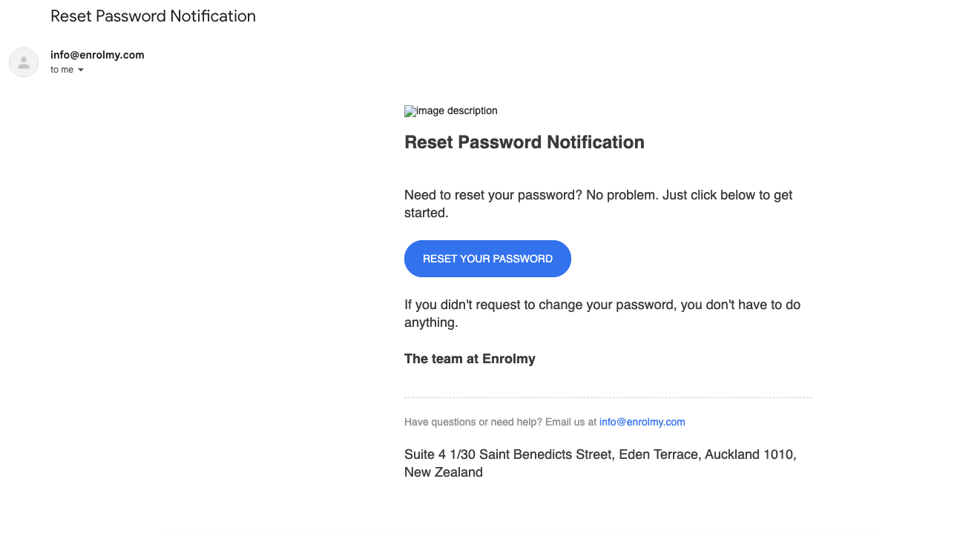Click the "to me" recipient text
Screen dimensions: 980x533
[x=62, y=70]
